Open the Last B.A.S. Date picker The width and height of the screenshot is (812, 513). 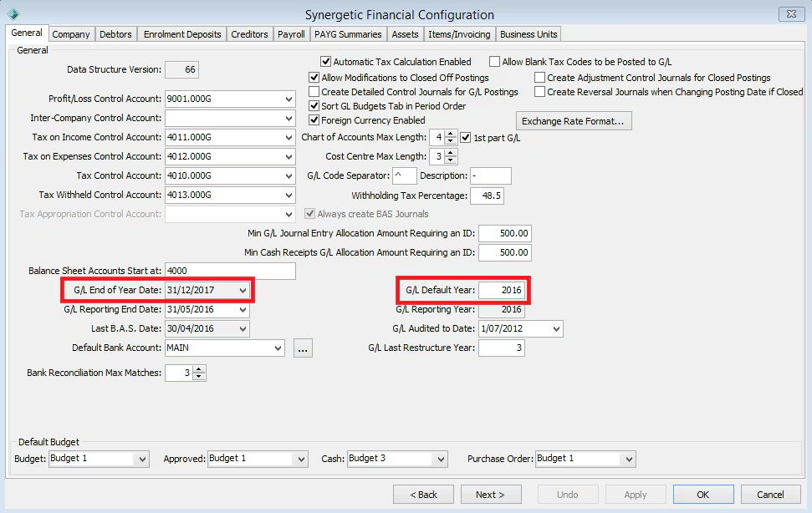(x=243, y=329)
